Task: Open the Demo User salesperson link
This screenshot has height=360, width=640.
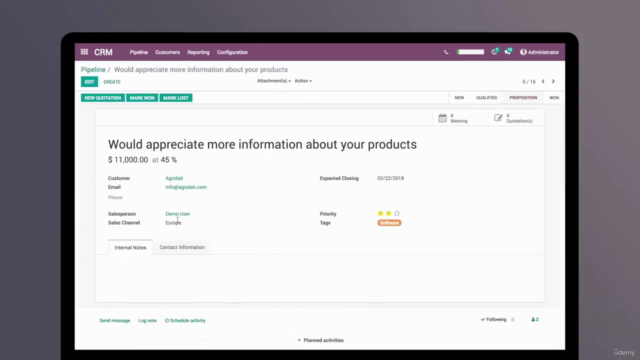Action: coord(178,214)
